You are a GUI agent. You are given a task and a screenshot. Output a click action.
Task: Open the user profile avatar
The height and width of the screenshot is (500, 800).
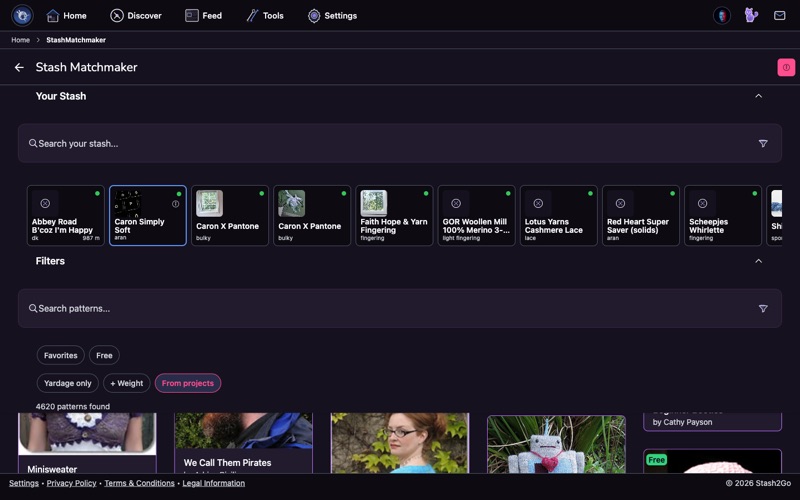721,16
